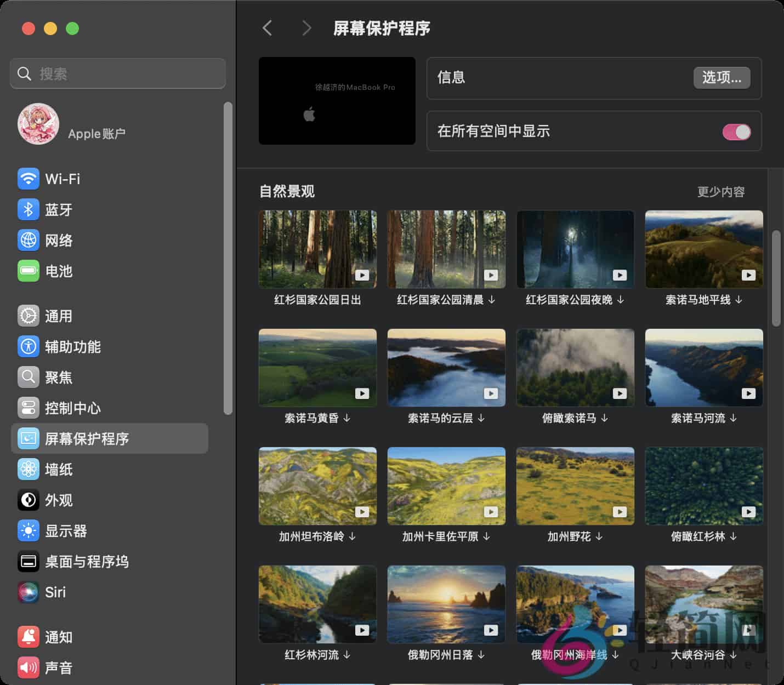Open 控制中心 settings
Viewport: 784px width, 685px height.
(73, 408)
